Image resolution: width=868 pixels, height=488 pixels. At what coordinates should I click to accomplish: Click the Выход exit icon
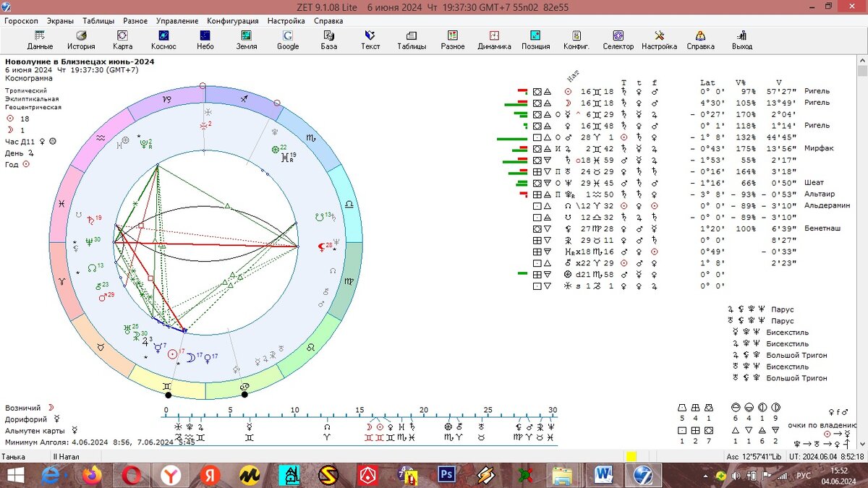tap(742, 40)
